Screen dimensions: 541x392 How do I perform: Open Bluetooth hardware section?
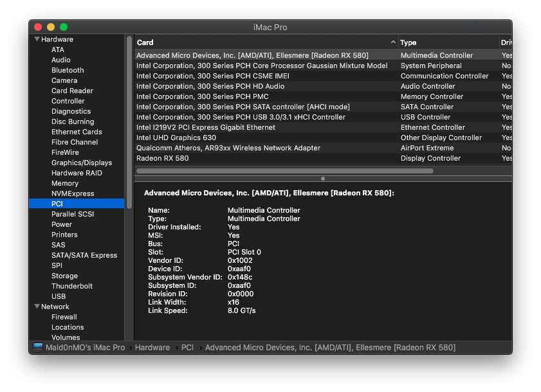pyautogui.click(x=68, y=70)
